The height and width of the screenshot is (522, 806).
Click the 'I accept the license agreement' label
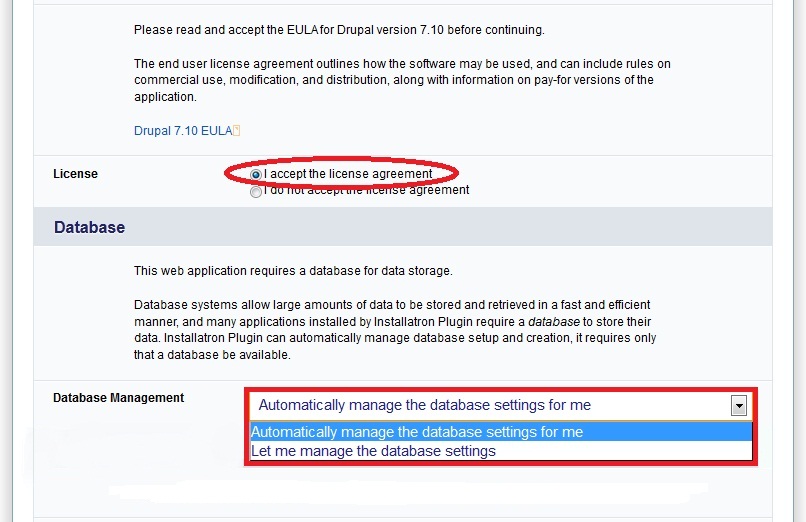point(348,174)
